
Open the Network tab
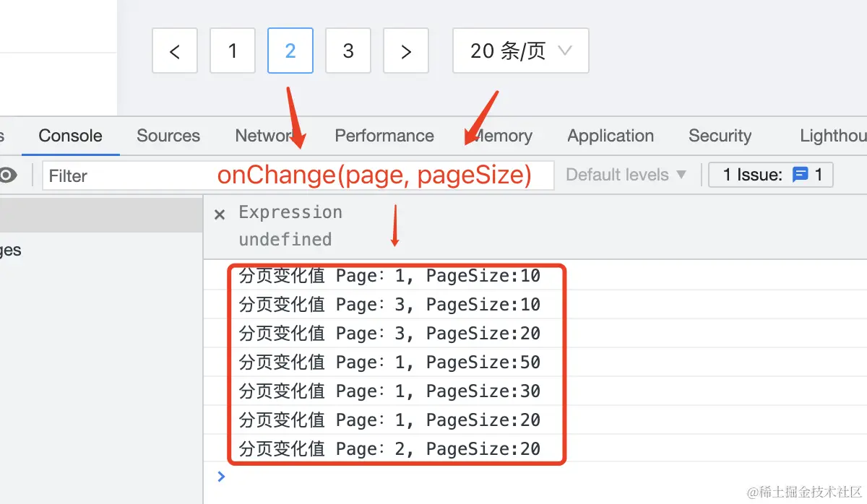pyautogui.click(x=265, y=136)
